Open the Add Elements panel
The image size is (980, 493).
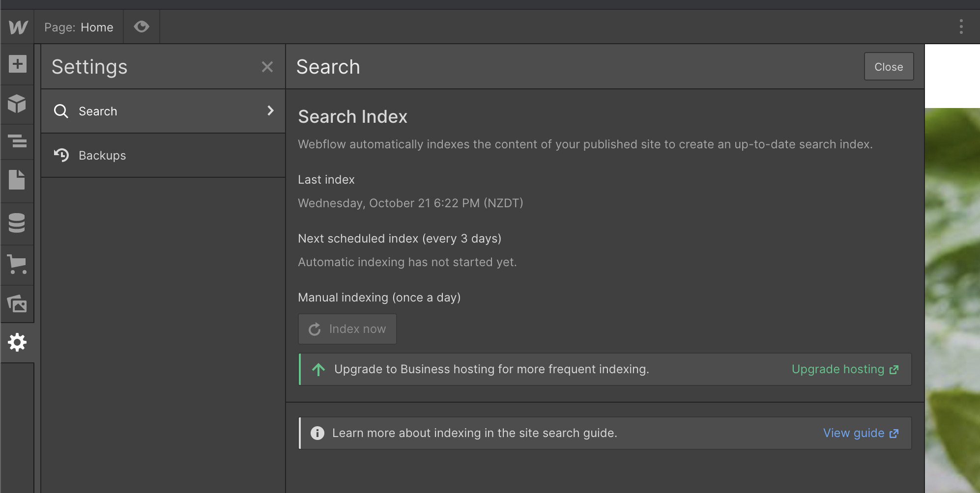coord(18,64)
